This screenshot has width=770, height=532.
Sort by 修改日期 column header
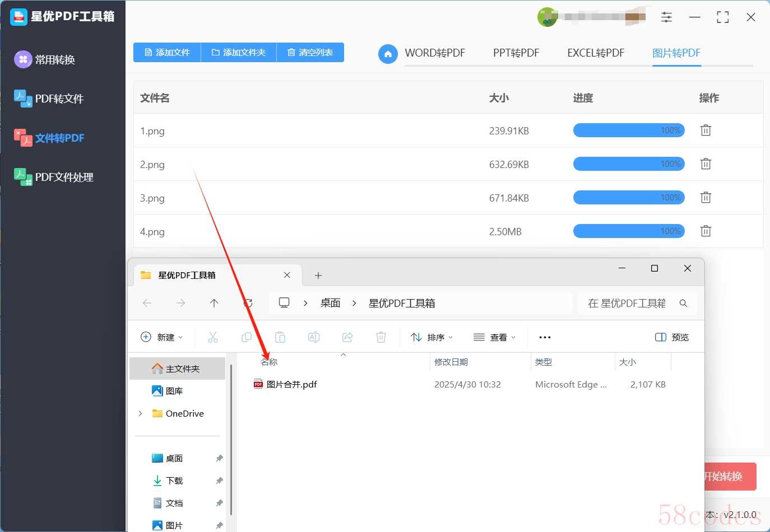[451, 362]
